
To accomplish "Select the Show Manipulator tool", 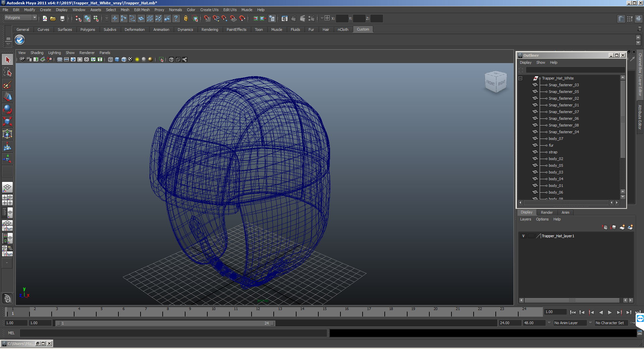I will click(x=7, y=159).
